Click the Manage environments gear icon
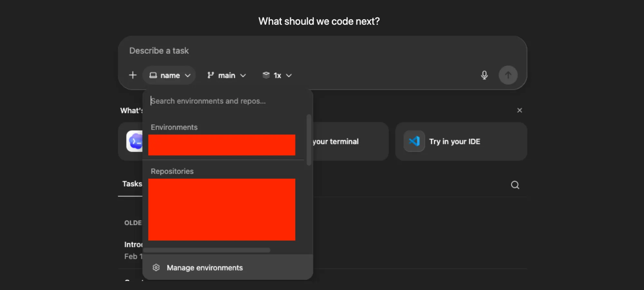Screen dimensions: 644x290 click(156, 267)
